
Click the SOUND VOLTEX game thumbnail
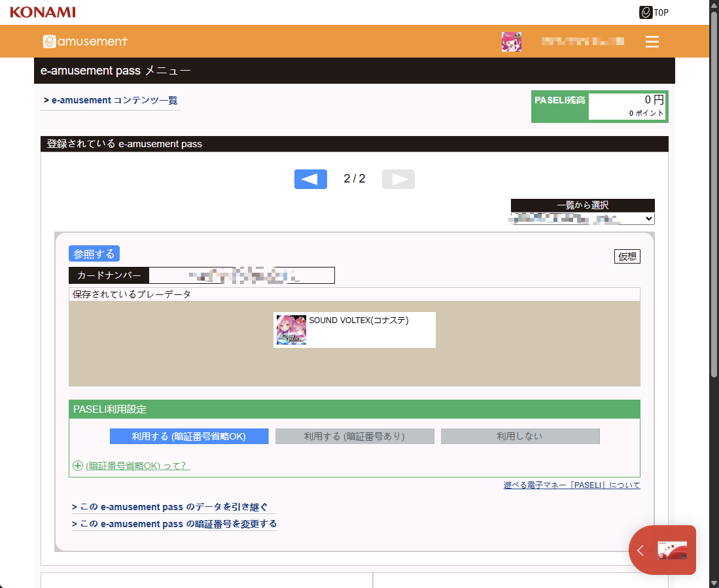291,330
